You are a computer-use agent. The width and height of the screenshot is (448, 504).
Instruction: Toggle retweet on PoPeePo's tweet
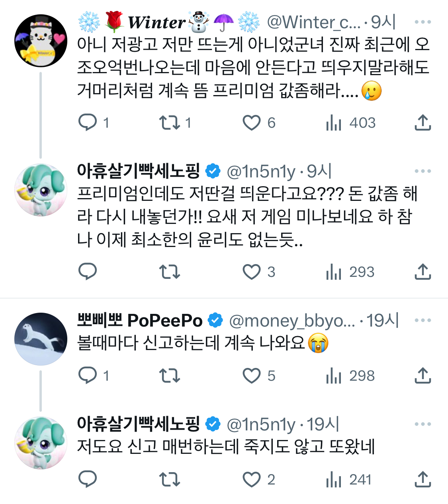[x=169, y=375]
